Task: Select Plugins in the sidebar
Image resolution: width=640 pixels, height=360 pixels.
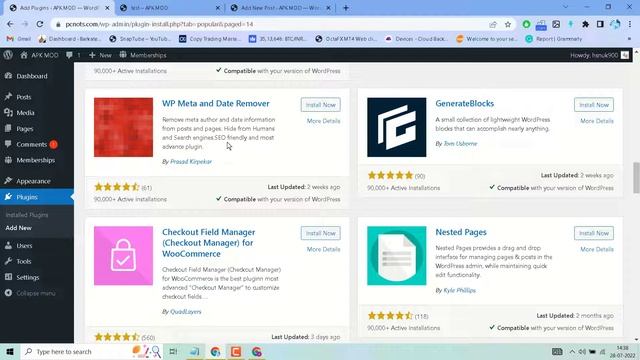Action: point(27,197)
